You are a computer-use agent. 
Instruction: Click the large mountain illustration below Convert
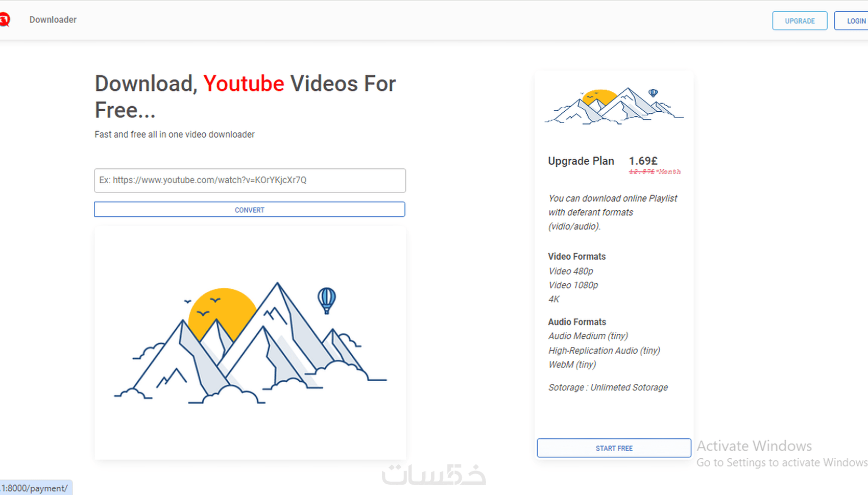click(x=250, y=343)
